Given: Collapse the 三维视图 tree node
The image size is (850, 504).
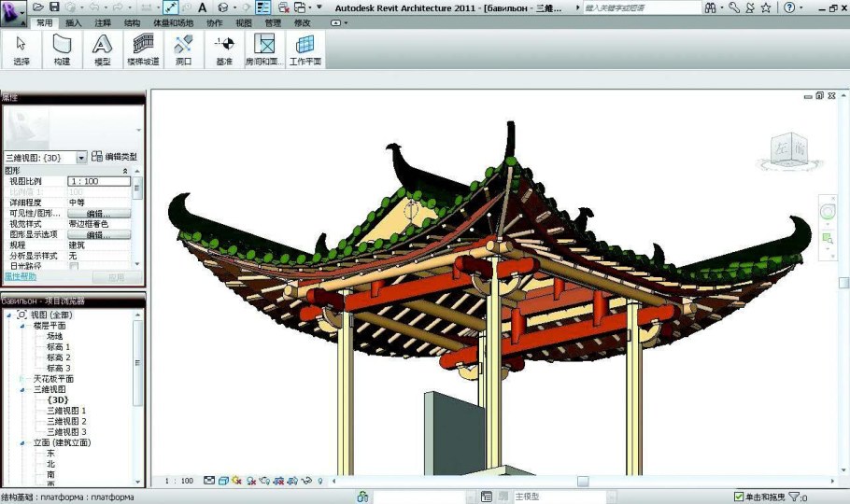Looking at the screenshot, I should point(22,389).
